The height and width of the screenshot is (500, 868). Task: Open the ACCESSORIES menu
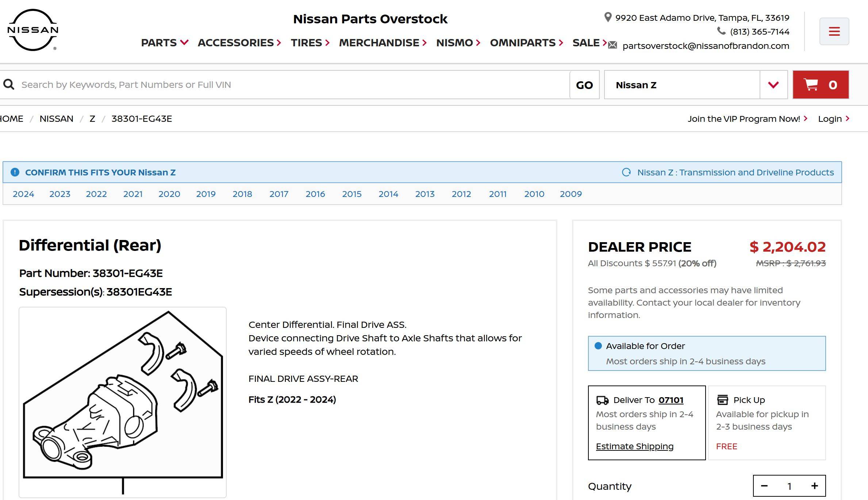point(239,43)
